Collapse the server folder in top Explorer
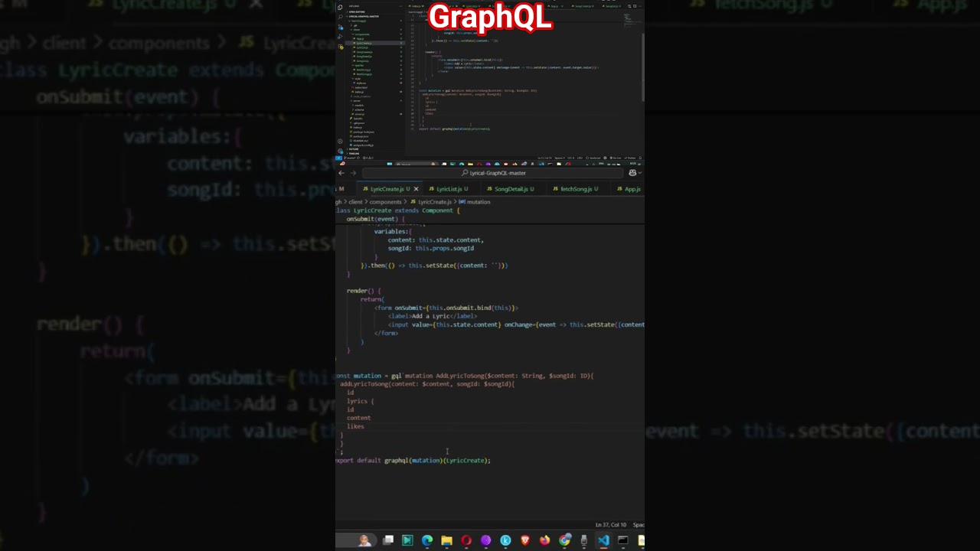Viewport: 980px width, 551px height. tap(358, 101)
